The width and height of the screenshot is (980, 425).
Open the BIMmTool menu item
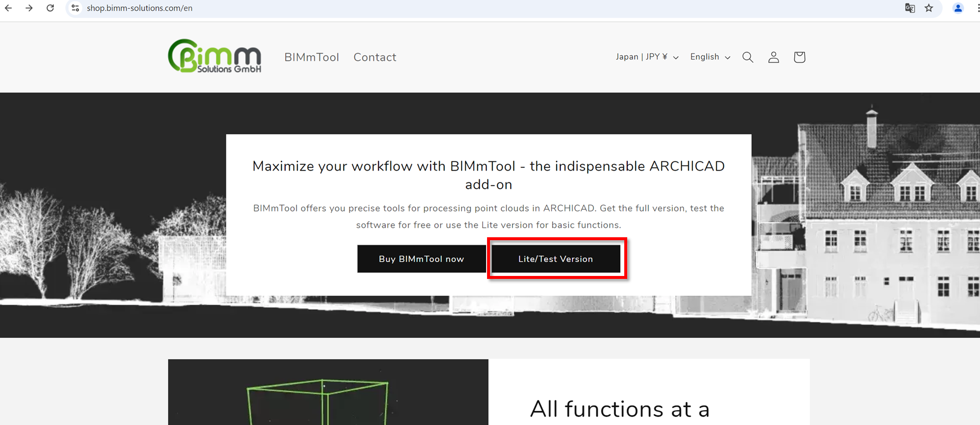pos(312,57)
